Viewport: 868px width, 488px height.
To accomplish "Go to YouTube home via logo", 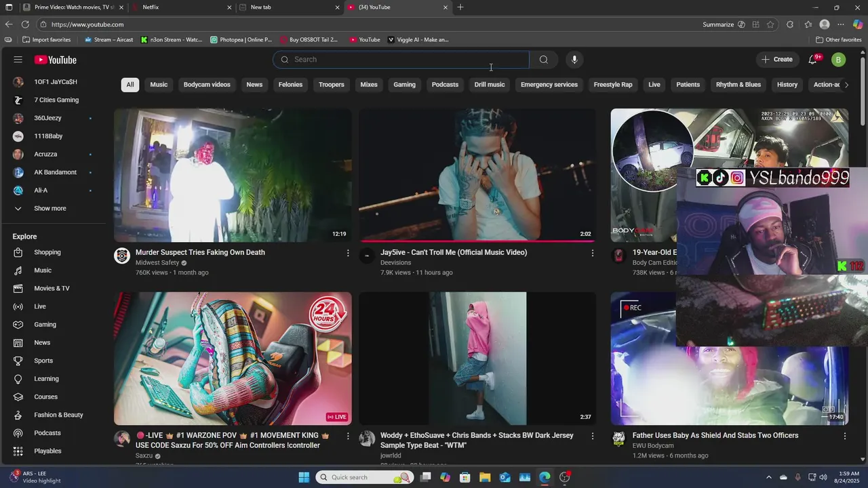I will pos(56,60).
